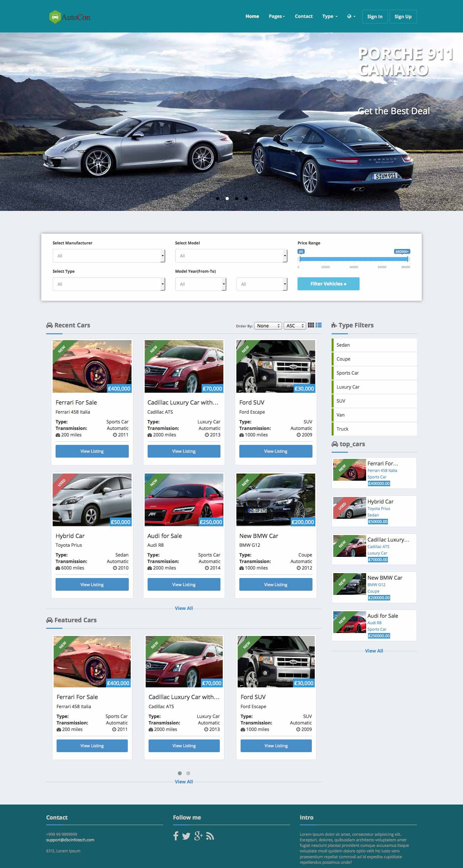Filter by Van type
This screenshot has width=463, height=868.
tap(374, 415)
